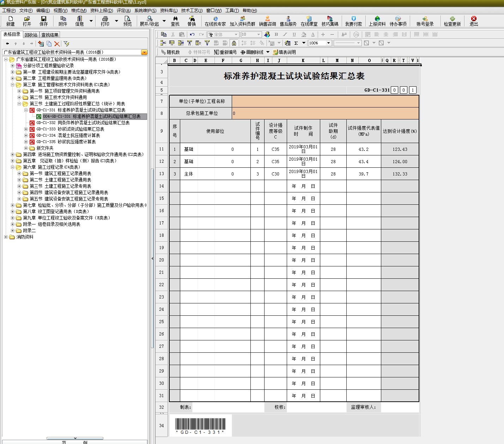Open the font size 10 dropdown

pyautogui.click(x=259, y=35)
